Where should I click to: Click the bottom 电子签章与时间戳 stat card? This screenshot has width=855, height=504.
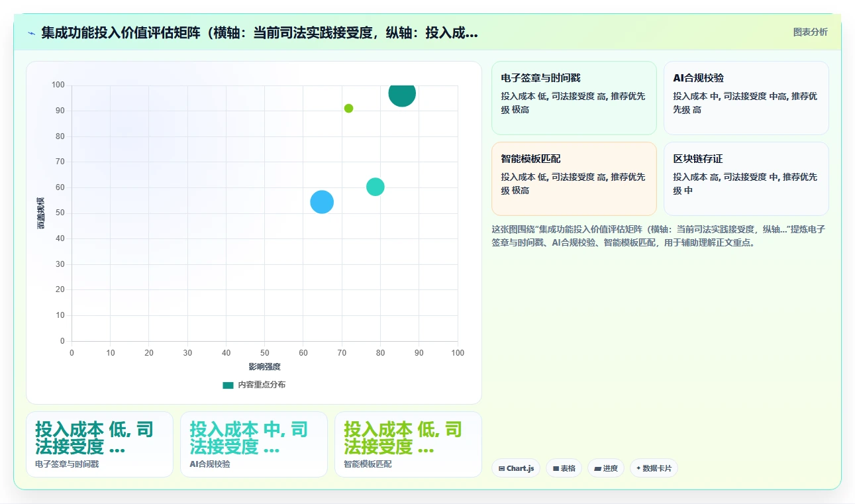coord(99,444)
